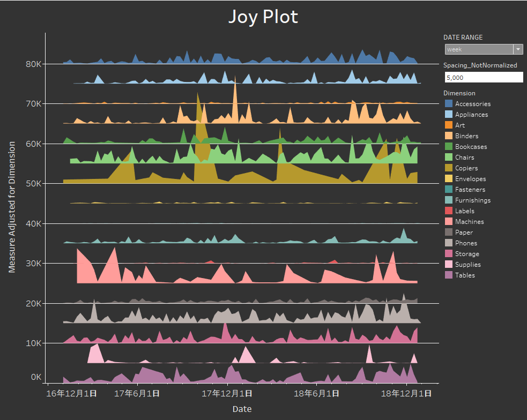The image size is (527, 420).
Task: Select the Phones legend icon
Action: click(449, 243)
